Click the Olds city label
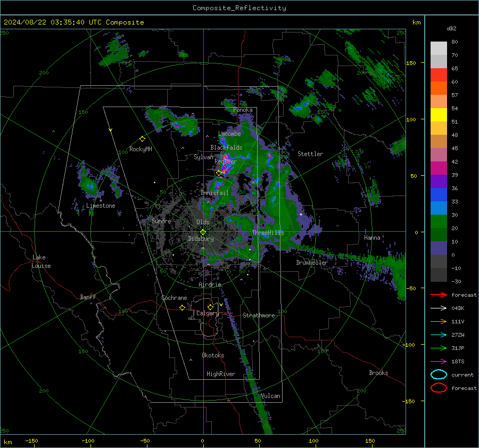 coord(203,222)
